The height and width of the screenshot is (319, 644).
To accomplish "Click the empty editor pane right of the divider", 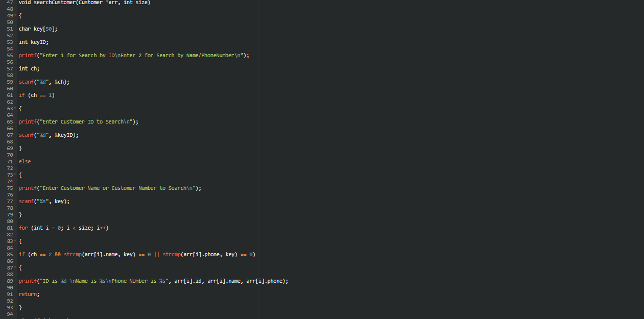I will coord(449,153).
